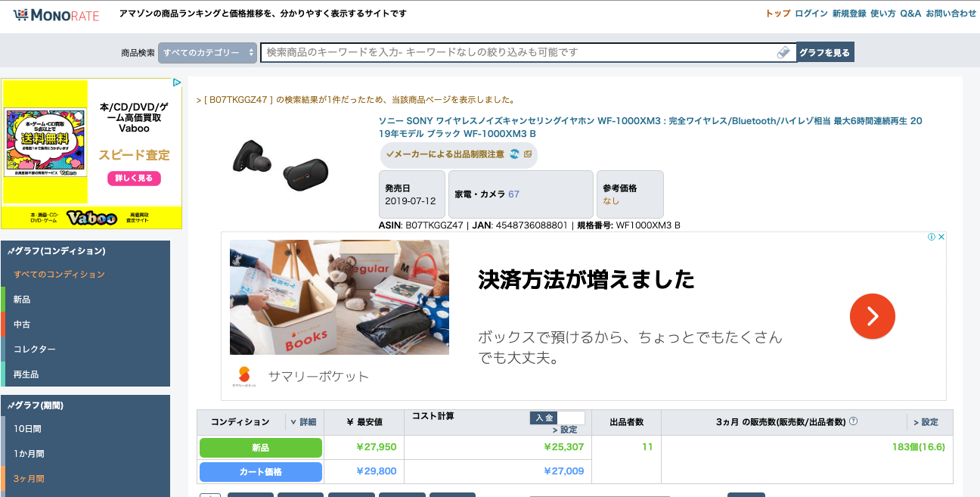
Task: Open the 家電・カメラ ranking 67 link
Action: pyautogui.click(x=513, y=194)
